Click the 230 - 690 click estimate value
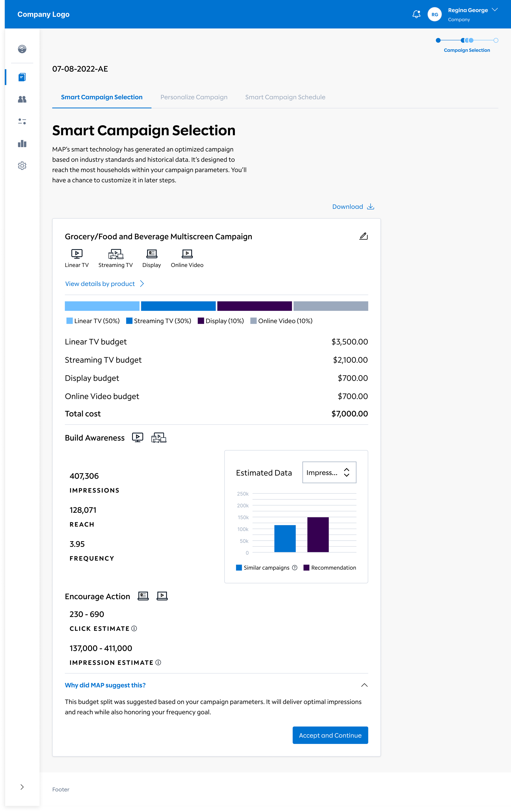Viewport: 511px width, 812px height. 87,614
